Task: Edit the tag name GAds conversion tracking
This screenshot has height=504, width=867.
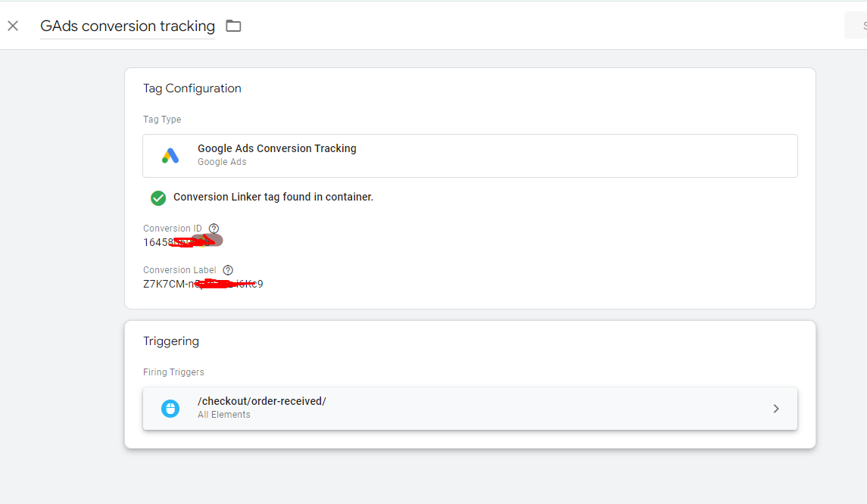Action: pyautogui.click(x=128, y=26)
